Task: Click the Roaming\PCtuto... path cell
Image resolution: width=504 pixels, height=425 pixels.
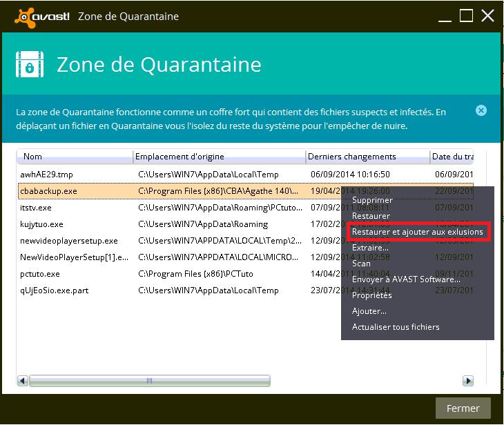Action: coord(220,208)
